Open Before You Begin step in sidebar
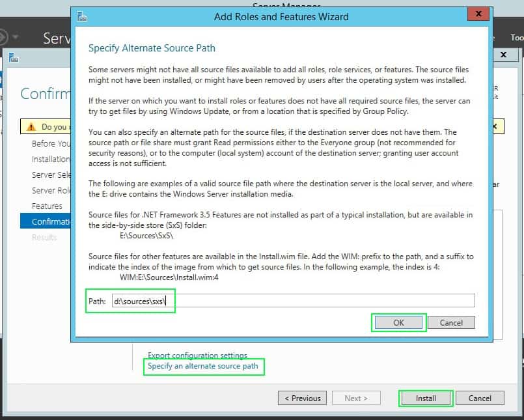524x420 pixels. click(51, 143)
